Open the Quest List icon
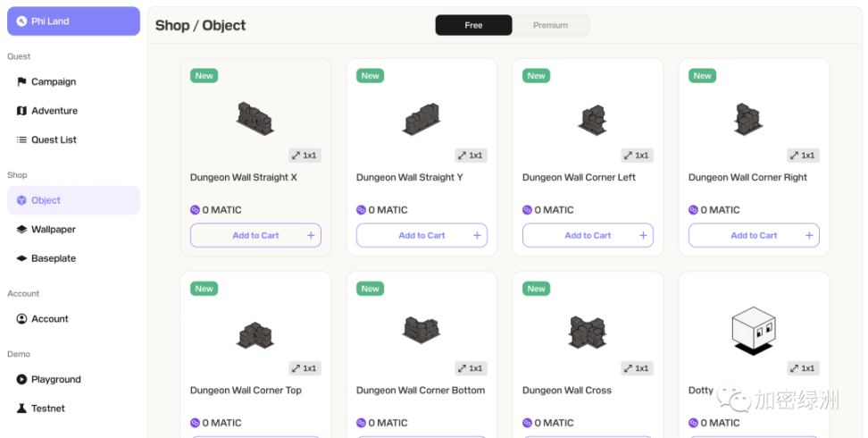 pyautogui.click(x=21, y=139)
